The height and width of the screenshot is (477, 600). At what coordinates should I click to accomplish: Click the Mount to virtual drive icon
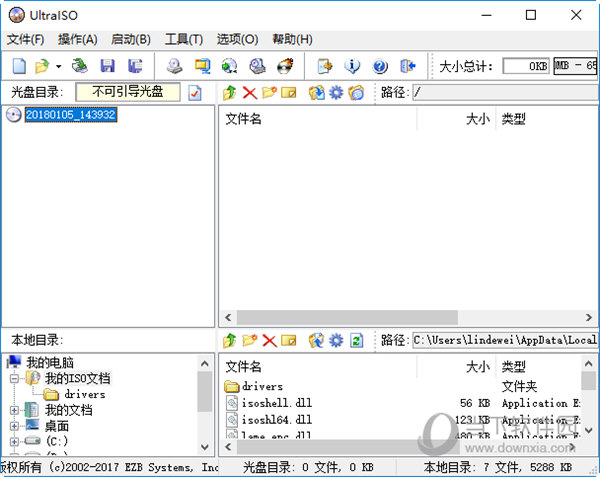point(258,66)
